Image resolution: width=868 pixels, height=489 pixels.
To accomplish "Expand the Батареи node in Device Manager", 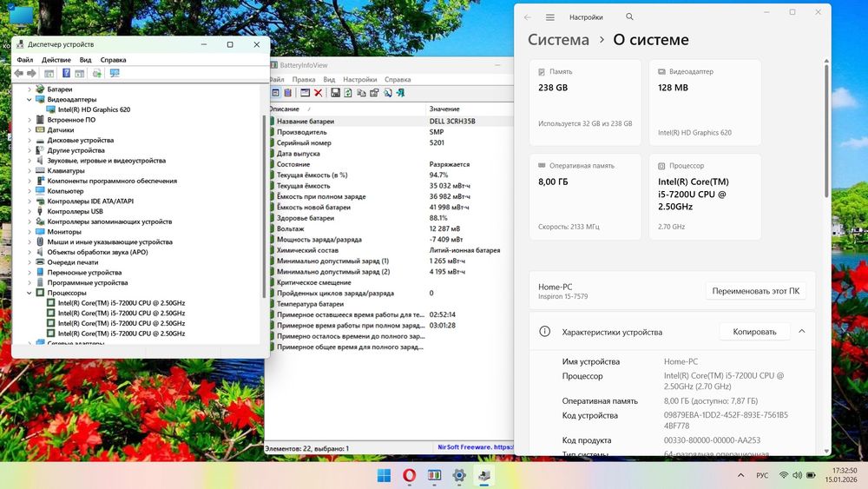I will pos(30,89).
